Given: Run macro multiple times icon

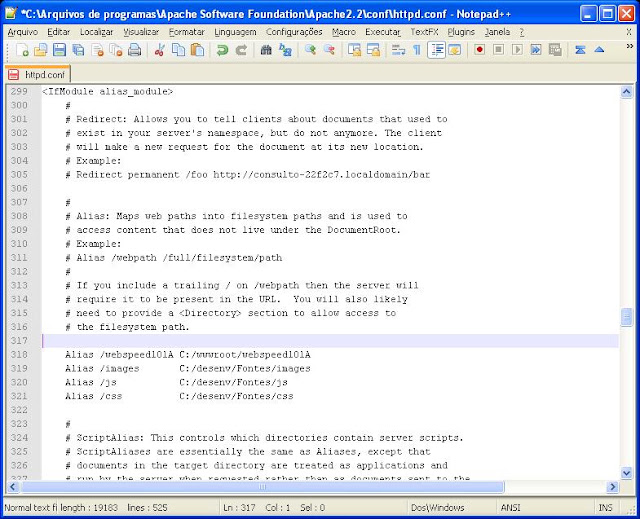Looking at the screenshot, I should pos(536,50).
